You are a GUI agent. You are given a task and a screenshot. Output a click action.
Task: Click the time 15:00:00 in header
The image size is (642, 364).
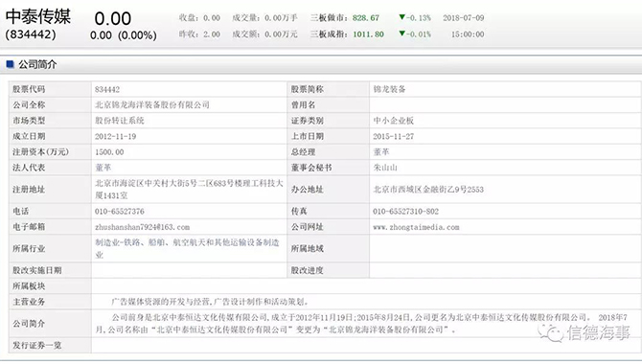point(468,34)
